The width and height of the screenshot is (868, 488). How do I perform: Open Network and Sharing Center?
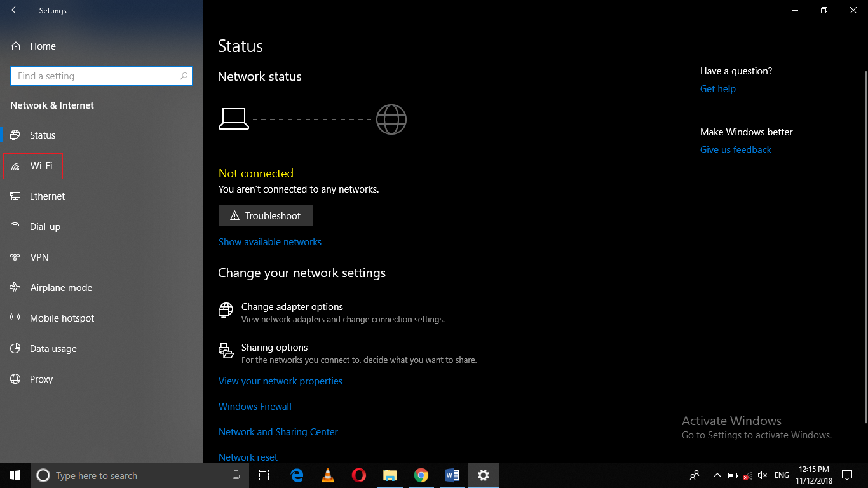point(278,431)
